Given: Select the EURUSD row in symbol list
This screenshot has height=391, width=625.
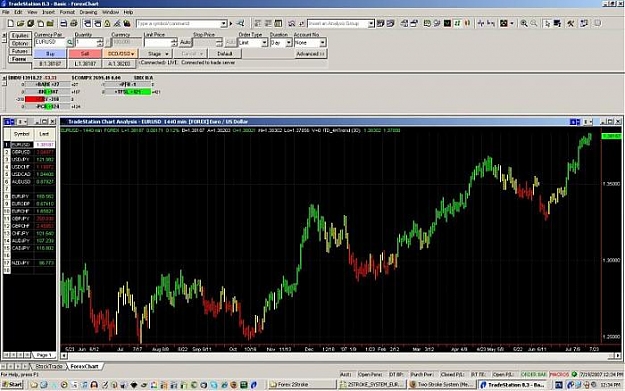Looking at the screenshot, I should [29, 145].
